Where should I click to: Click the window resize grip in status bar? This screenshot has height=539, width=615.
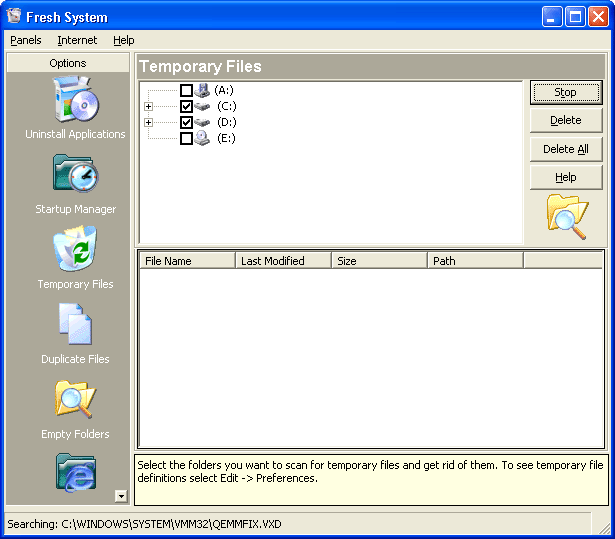[x=604, y=528]
